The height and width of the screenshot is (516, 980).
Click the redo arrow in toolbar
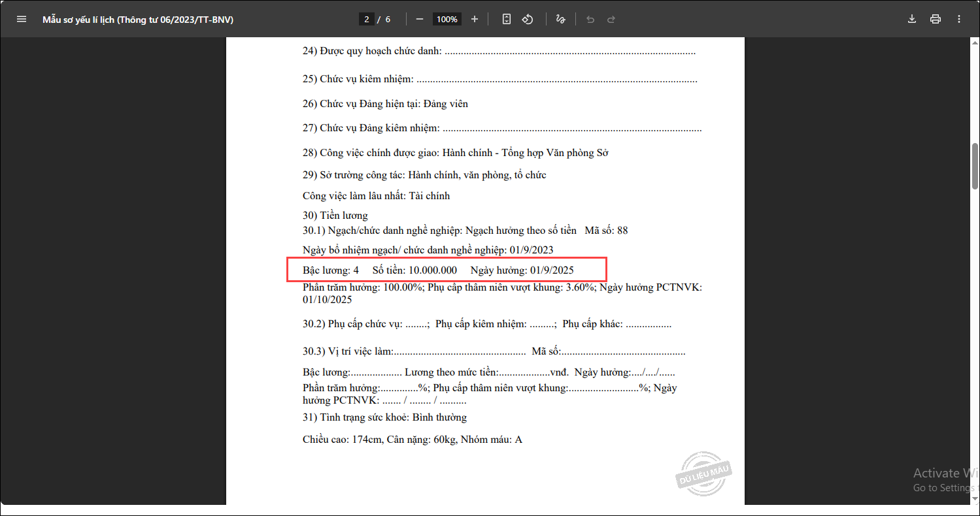[x=611, y=19]
